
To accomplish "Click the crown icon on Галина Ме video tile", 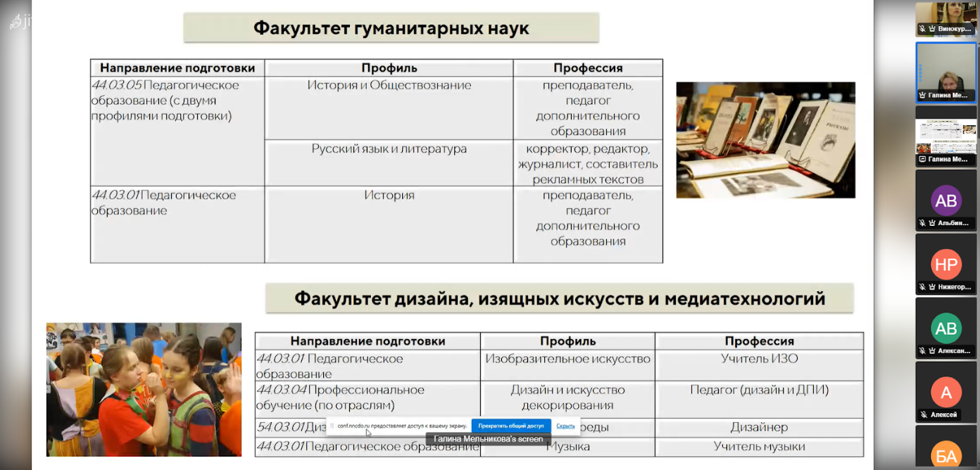I will (x=922, y=95).
